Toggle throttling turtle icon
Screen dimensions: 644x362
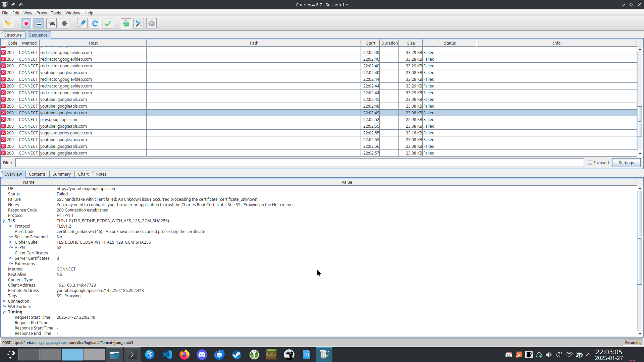[x=52, y=23]
